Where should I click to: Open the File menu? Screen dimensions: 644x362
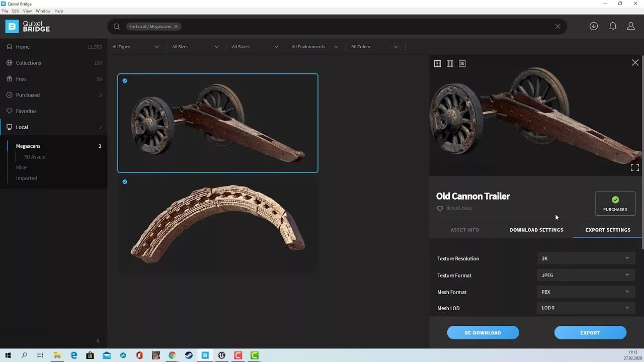point(5,11)
